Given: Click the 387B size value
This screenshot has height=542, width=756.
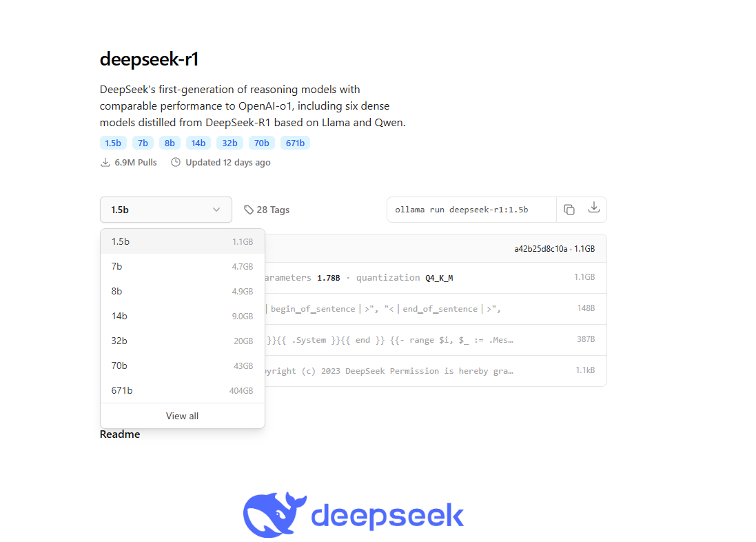Looking at the screenshot, I should pyautogui.click(x=586, y=339).
